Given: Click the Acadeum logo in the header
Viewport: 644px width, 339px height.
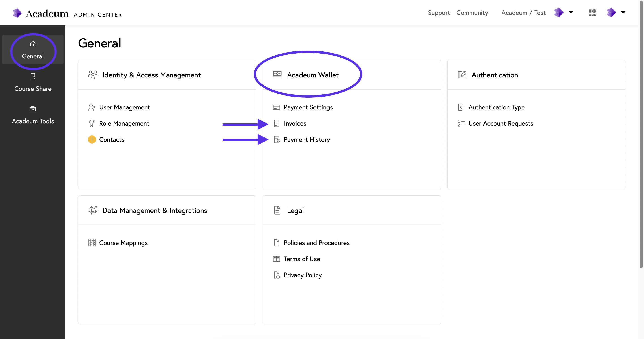Looking at the screenshot, I should pos(41,13).
